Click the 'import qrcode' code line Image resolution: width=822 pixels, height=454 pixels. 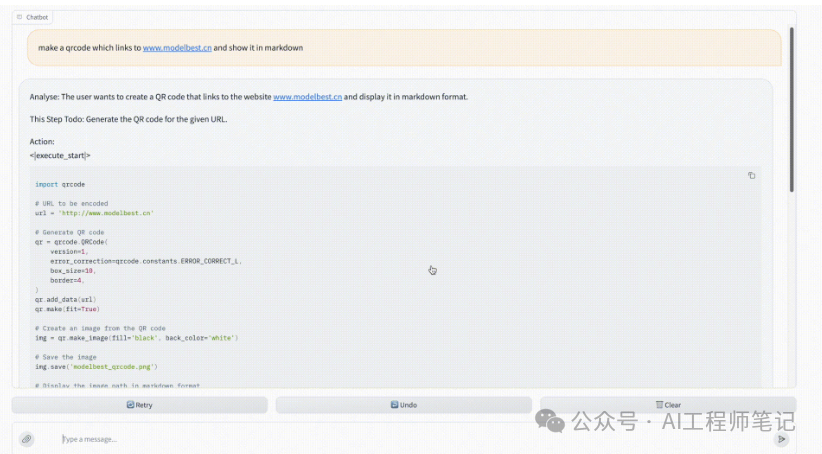click(x=60, y=184)
